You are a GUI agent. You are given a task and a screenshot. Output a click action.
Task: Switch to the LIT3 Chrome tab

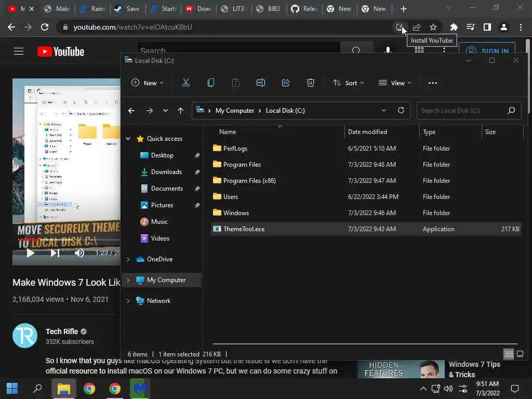point(234,9)
